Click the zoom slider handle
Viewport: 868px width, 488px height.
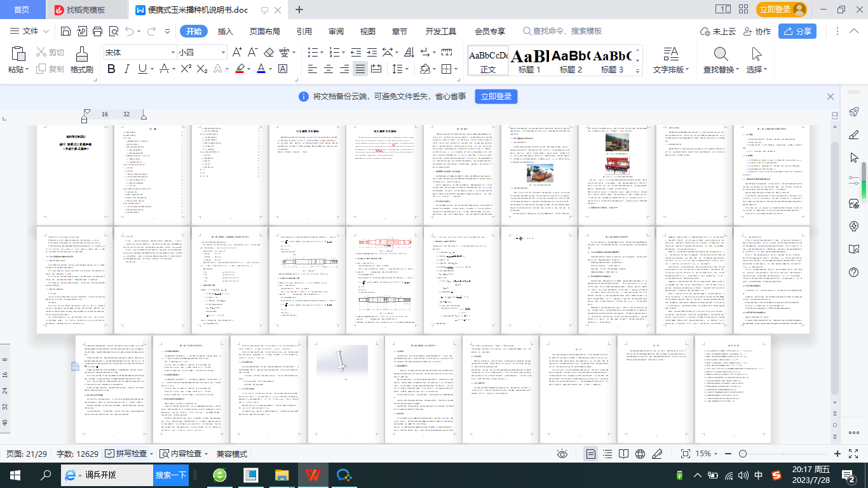click(742, 454)
